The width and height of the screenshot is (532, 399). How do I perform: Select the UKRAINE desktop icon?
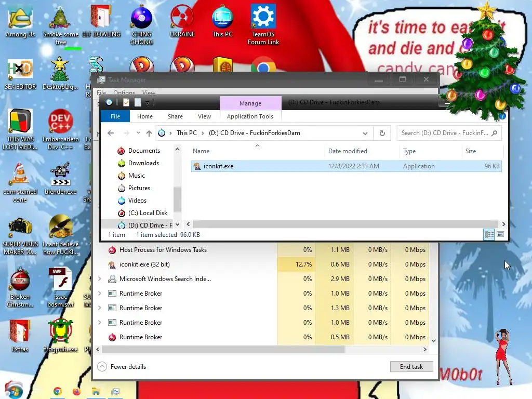coord(182,21)
